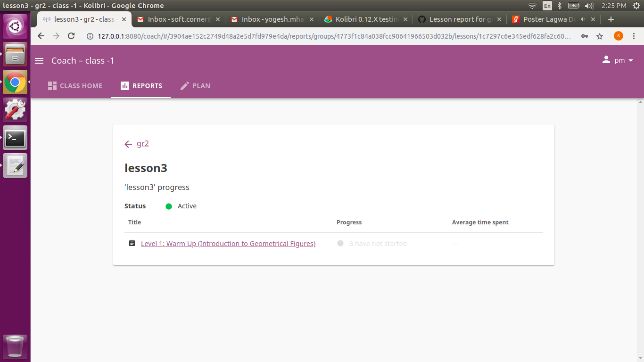Open the gr2 group link
Image resolution: width=644 pixels, height=362 pixels.
click(x=143, y=143)
